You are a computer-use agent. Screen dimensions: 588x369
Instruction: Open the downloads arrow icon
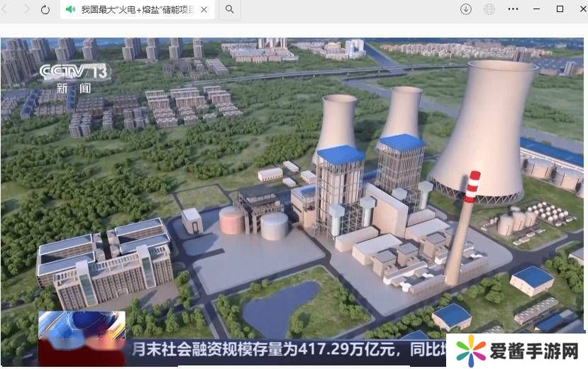pyautogui.click(x=466, y=9)
